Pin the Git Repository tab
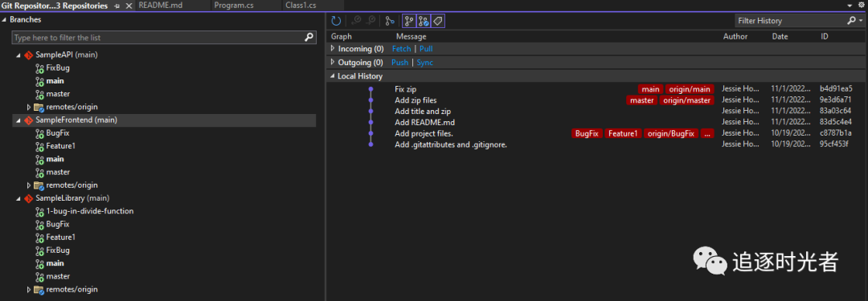 pyautogui.click(x=117, y=6)
